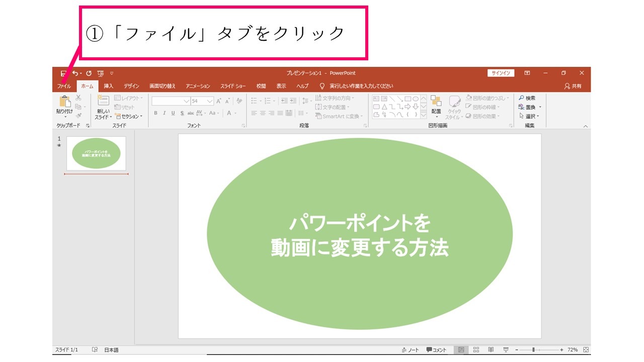Toggle Center paragraph alignment
Screen dimensions: 644x362
263,113
